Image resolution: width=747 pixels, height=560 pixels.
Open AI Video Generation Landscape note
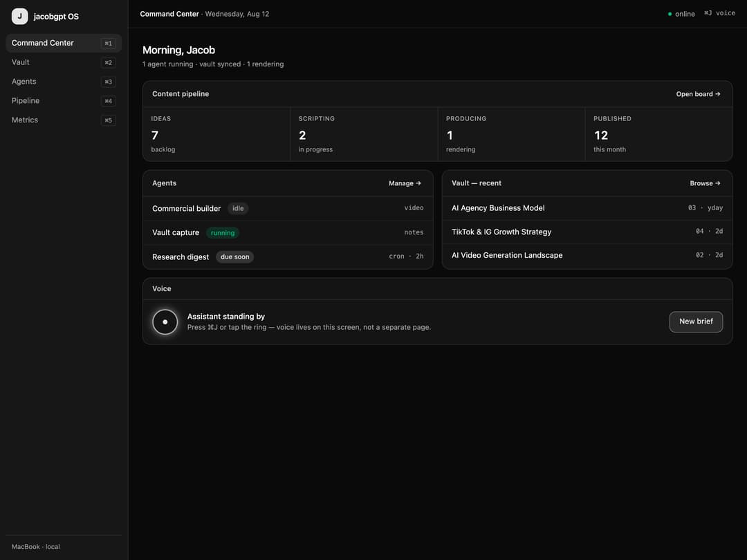(587, 255)
